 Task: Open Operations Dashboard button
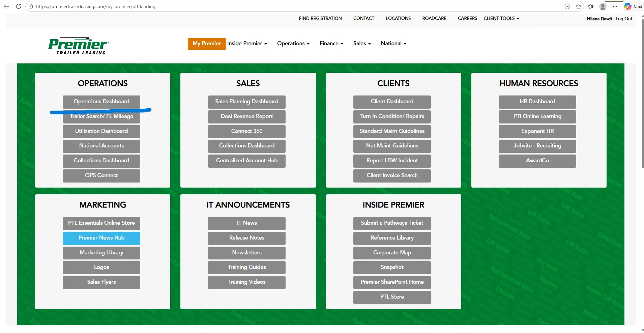101,102
